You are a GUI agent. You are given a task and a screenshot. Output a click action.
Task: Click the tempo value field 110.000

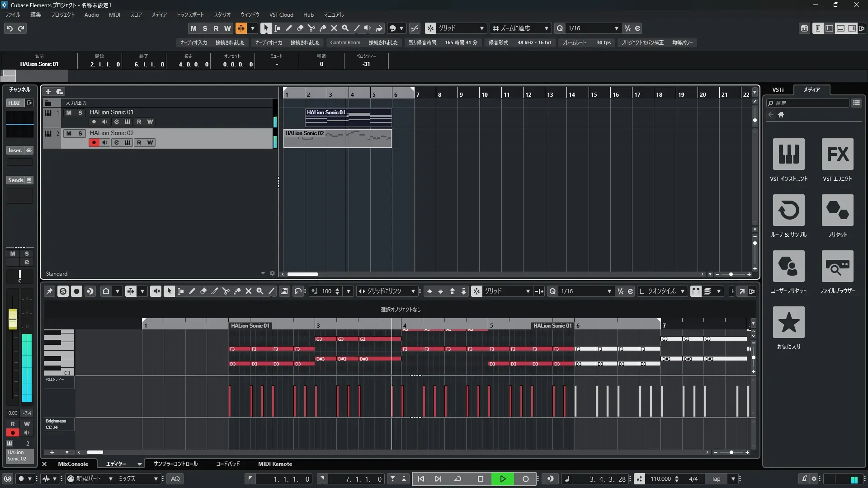(660, 479)
